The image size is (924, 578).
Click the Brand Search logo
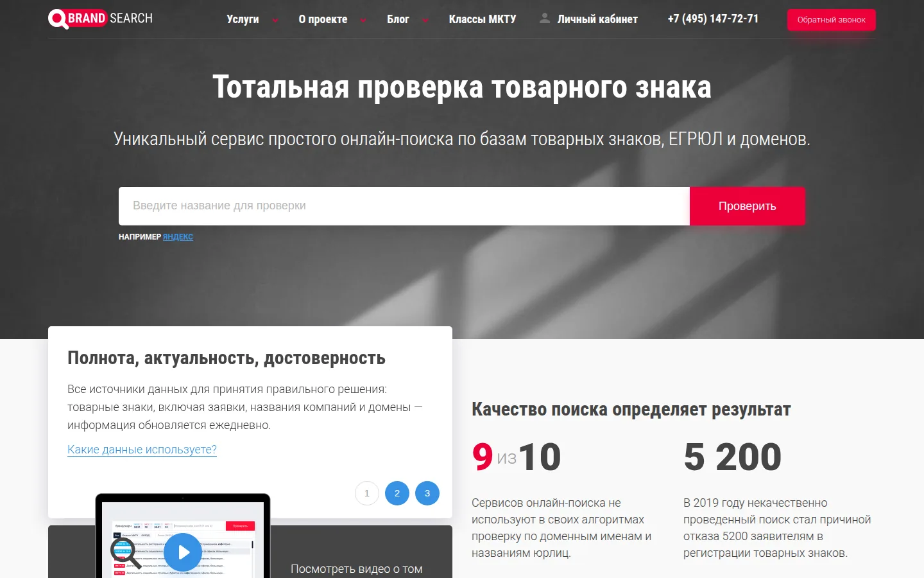point(101,19)
